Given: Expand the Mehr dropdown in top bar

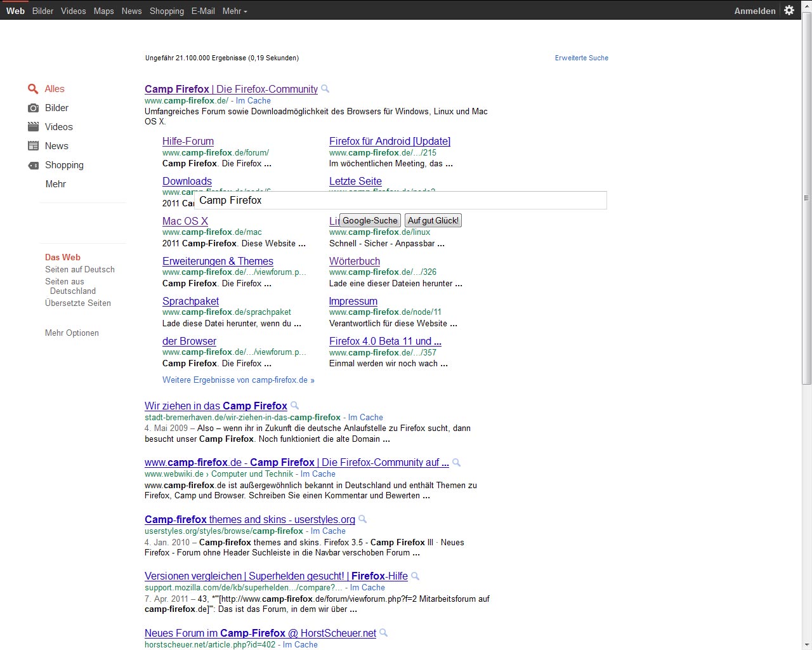Looking at the screenshot, I should click(235, 11).
